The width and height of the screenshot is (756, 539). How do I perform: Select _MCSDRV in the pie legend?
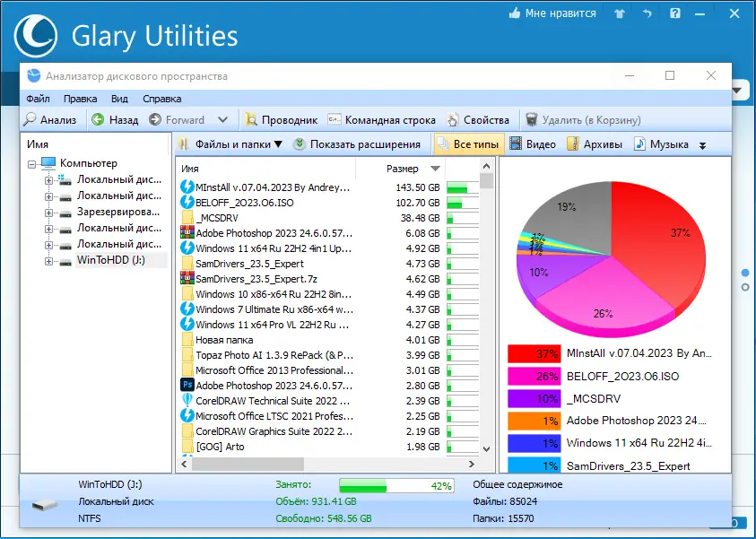pyautogui.click(x=594, y=399)
